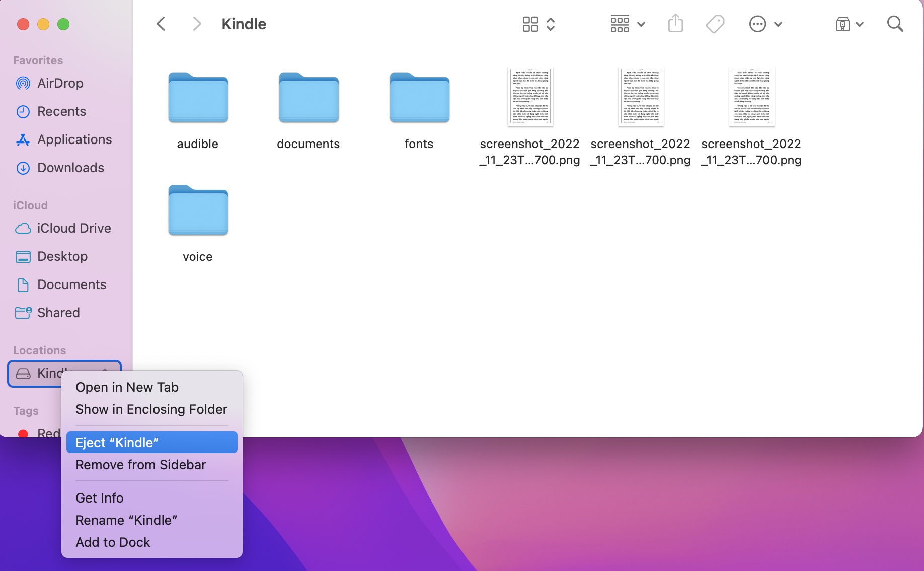Open the first screenshot PNG thumbnail

pos(529,97)
